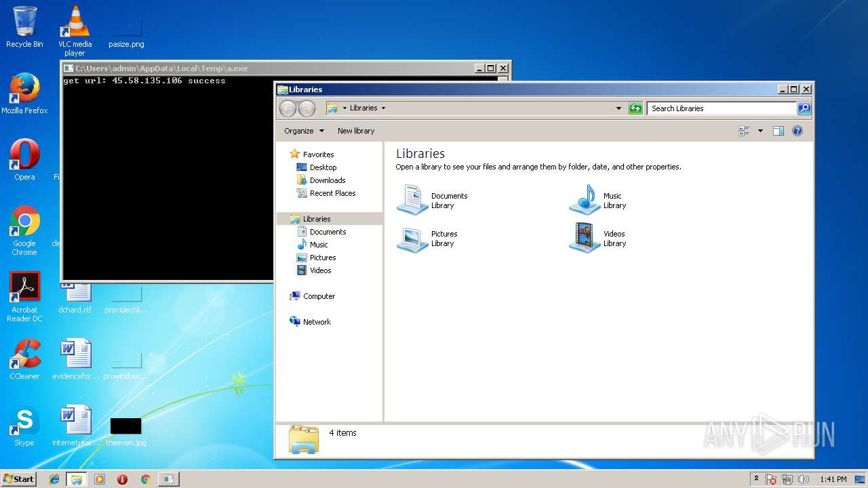Select Recent Places under Favorites
Viewport: 868px width, 488px height.
pyautogui.click(x=326, y=193)
